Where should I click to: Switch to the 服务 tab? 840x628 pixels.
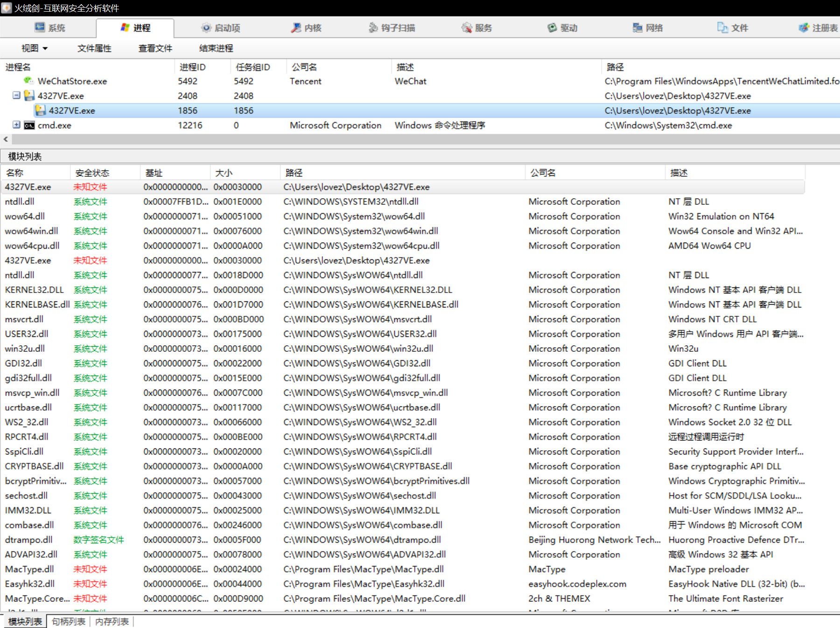point(476,28)
